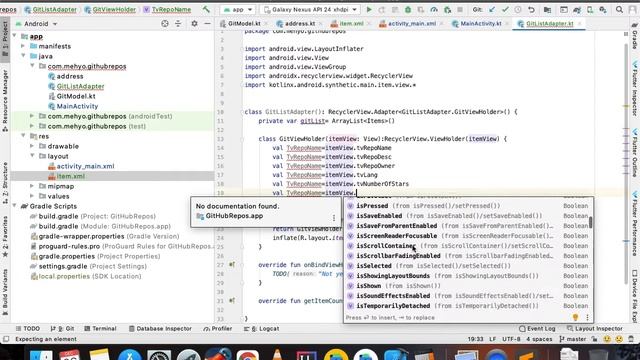This screenshot has width=640, height=360.
Task: Select isTemporarilyDetached completion suggestion
Action: (x=468, y=306)
